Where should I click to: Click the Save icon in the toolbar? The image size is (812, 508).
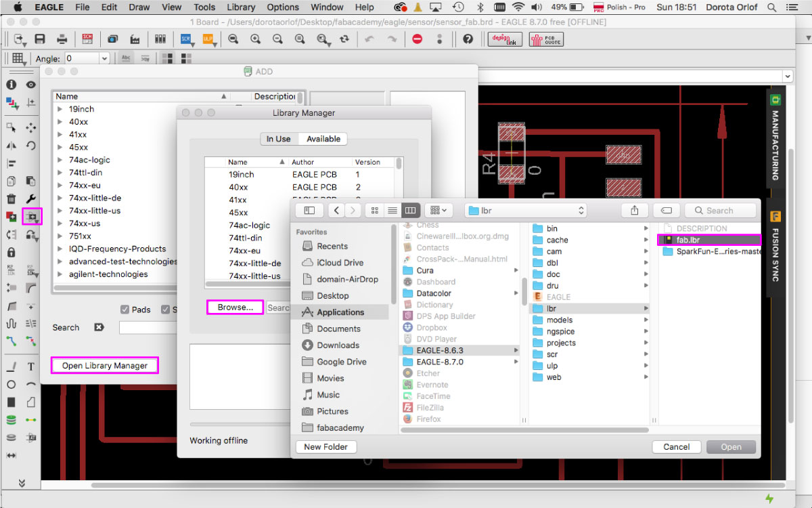tap(40, 39)
